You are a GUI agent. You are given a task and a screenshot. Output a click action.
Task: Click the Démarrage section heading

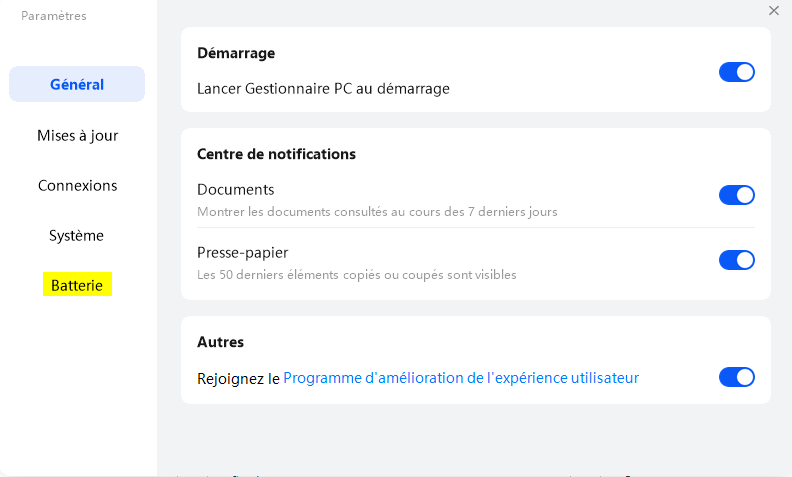pos(236,53)
